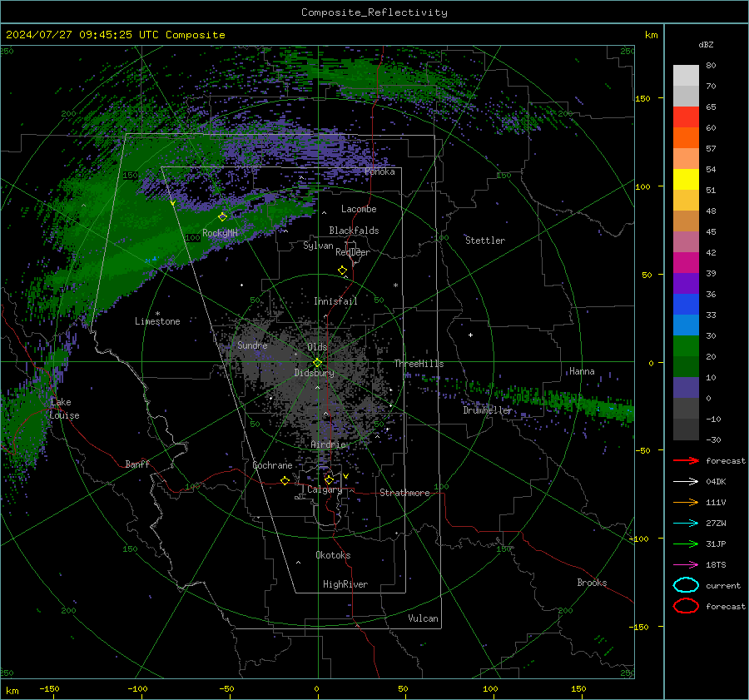Click the dark purple swatch between 10 and 0 dBZ
This screenshot has width=749, height=700.
point(686,388)
